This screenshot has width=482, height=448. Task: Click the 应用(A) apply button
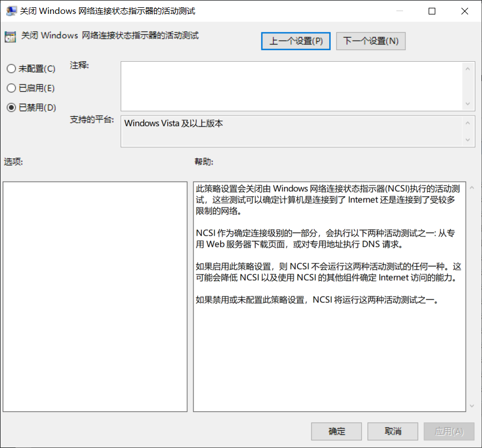click(449, 431)
